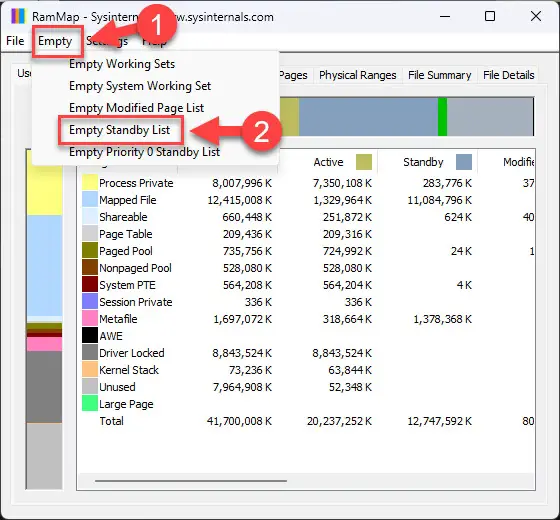Click the Shareable light swatch
The width and height of the screenshot is (560, 520).
point(90,216)
